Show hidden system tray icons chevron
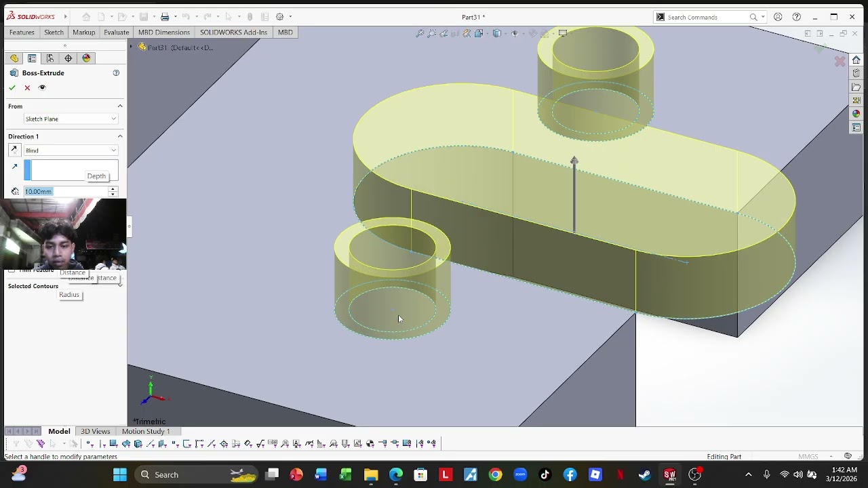The height and width of the screenshot is (488, 868). (749, 474)
